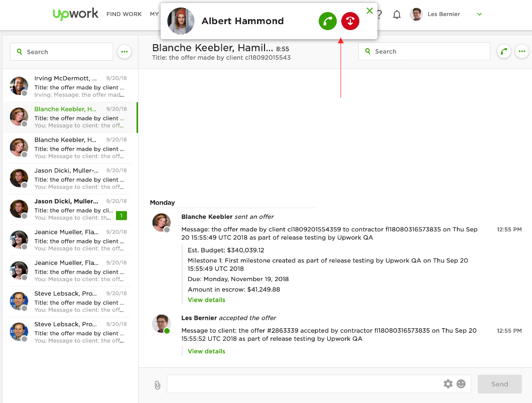View details of the accepted offer
The width and height of the screenshot is (532, 403).
click(206, 351)
